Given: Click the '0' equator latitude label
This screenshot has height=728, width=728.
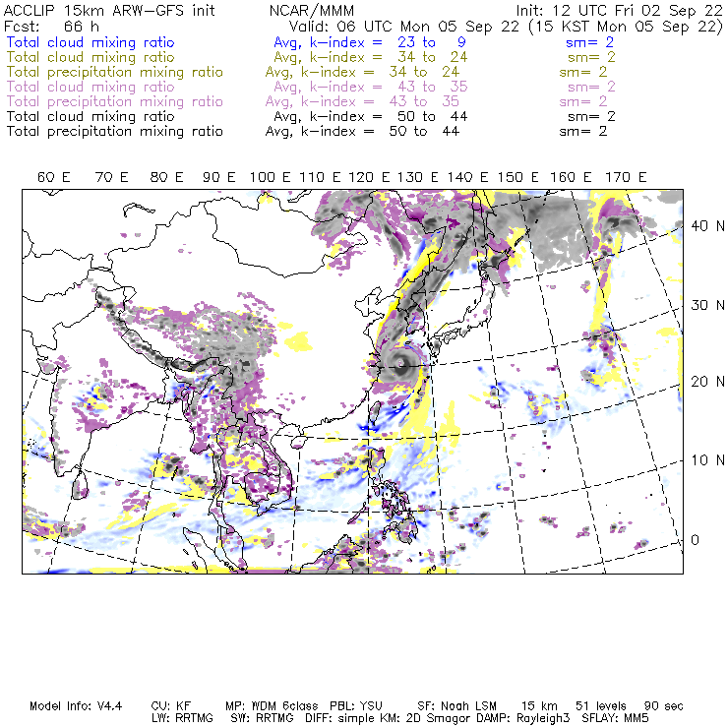Looking at the screenshot, I should click(x=695, y=540).
